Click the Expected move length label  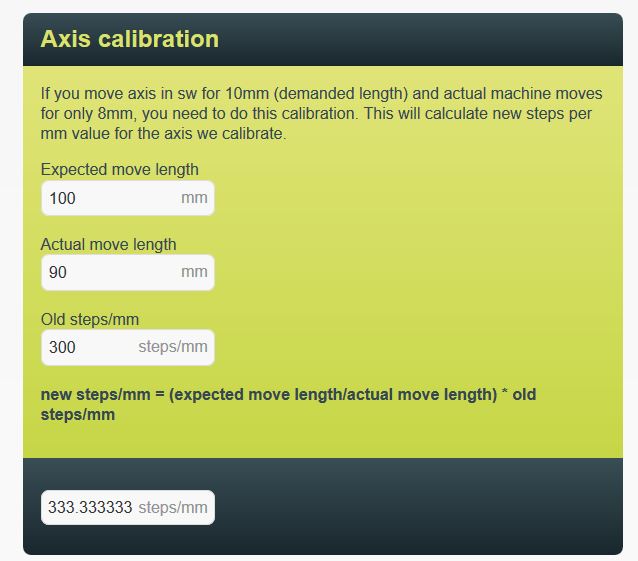pyautogui.click(x=119, y=169)
